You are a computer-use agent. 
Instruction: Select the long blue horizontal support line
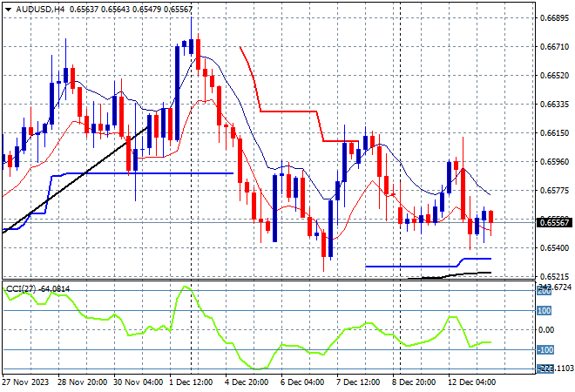(x=139, y=173)
